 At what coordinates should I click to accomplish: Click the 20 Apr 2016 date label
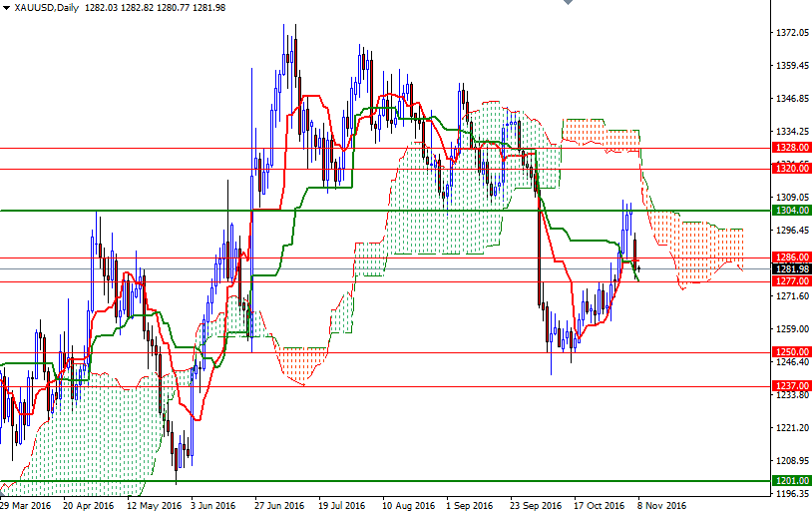(89, 505)
